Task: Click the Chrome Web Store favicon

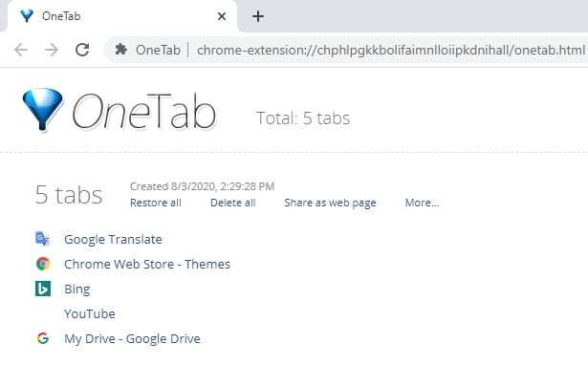Action: [x=43, y=264]
